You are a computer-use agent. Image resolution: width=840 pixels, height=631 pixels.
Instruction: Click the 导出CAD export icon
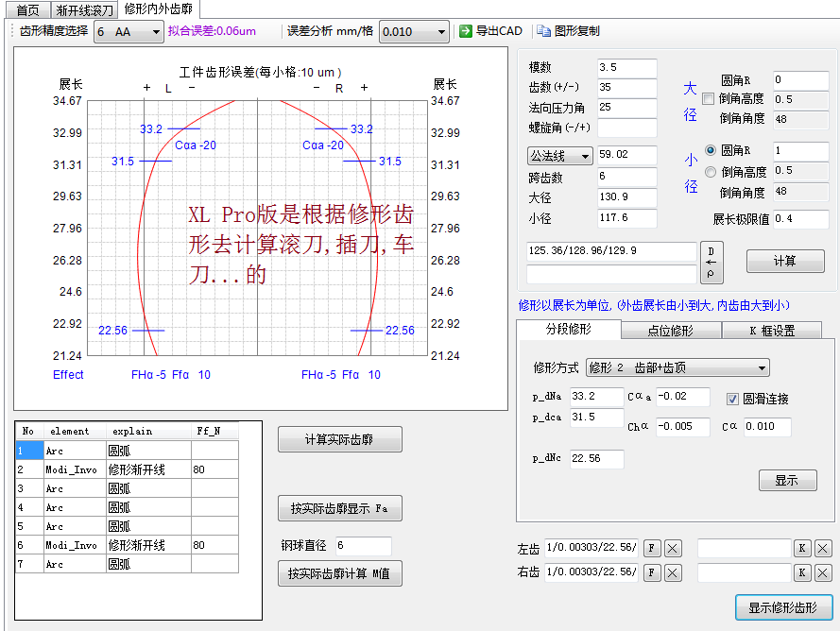click(466, 31)
